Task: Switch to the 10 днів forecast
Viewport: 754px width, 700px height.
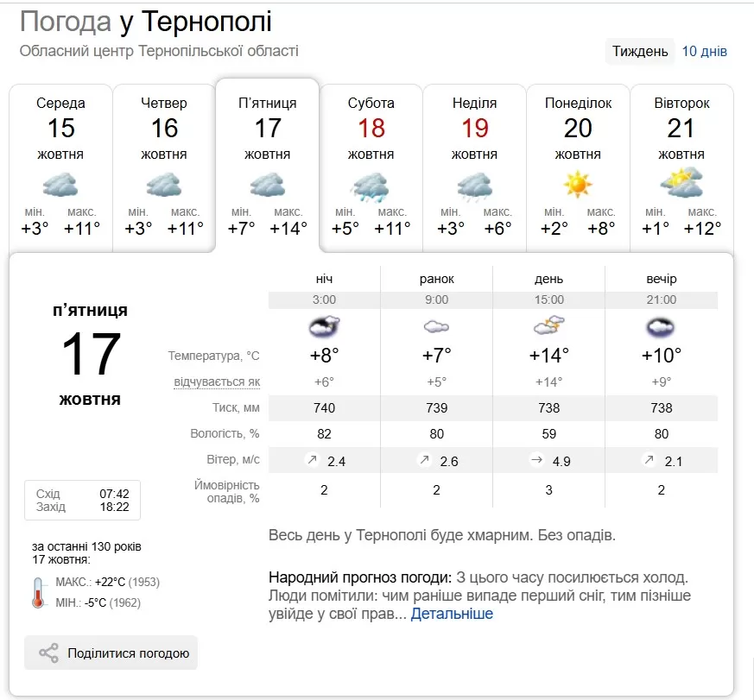Action: click(x=705, y=51)
